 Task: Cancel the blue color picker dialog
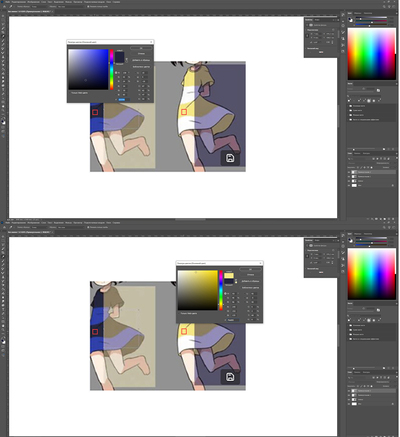click(x=141, y=54)
